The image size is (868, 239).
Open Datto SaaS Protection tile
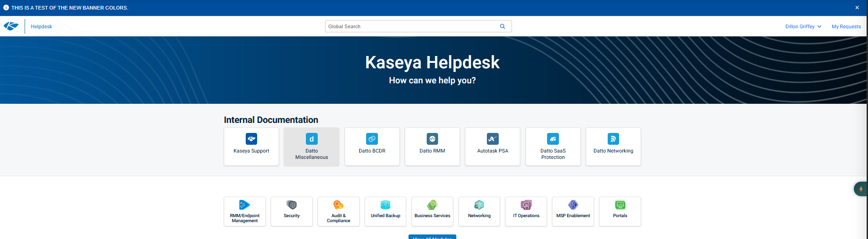(x=553, y=146)
